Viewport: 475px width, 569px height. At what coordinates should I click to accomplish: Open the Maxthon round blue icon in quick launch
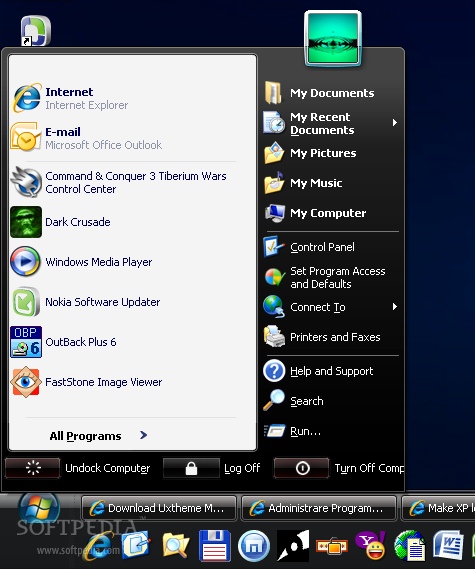tap(254, 546)
